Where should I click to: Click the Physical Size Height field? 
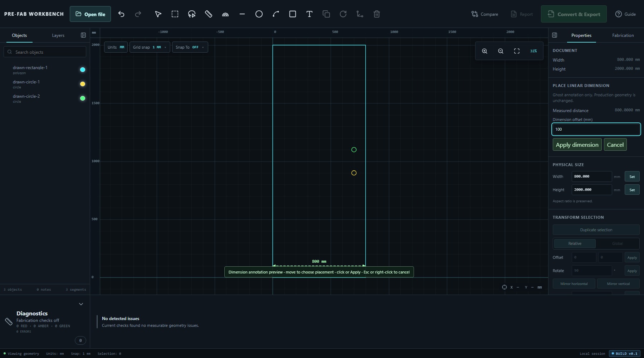pos(591,190)
